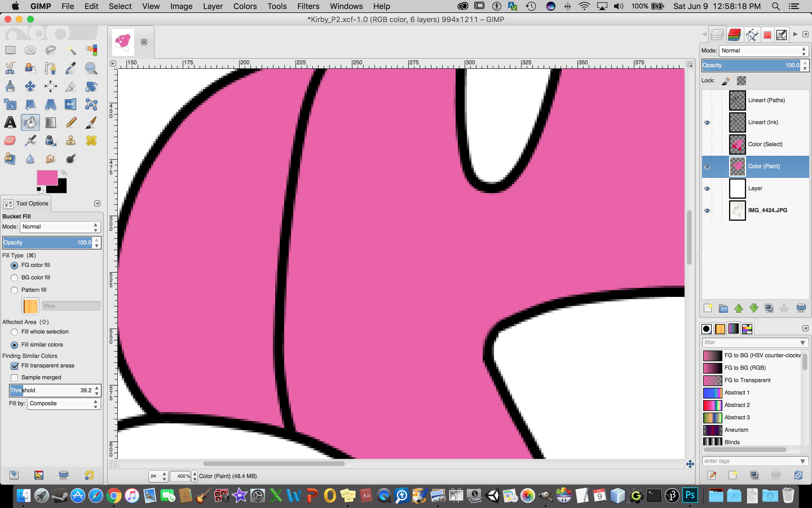Select the Pencil tool

point(71,123)
